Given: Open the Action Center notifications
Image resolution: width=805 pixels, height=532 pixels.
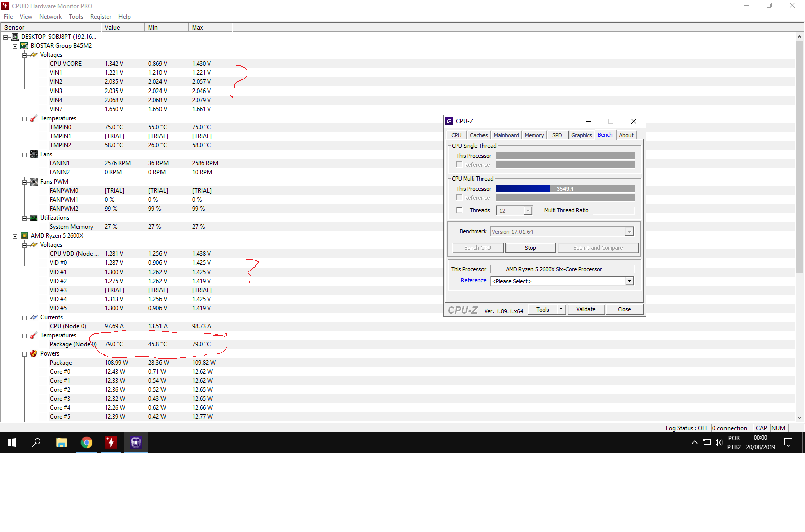Looking at the screenshot, I should pyautogui.click(x=788, y=442).
